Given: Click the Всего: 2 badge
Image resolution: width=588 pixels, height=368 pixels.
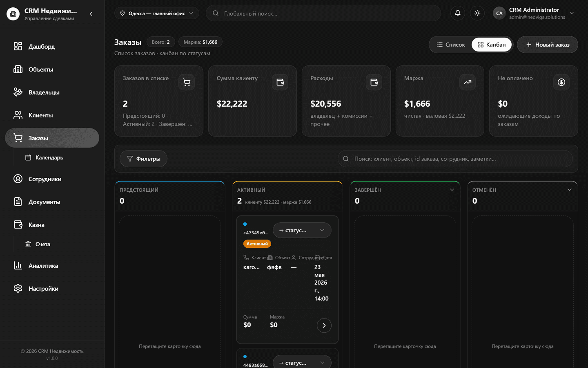Looking at the screenshot, I should (161, 42).
